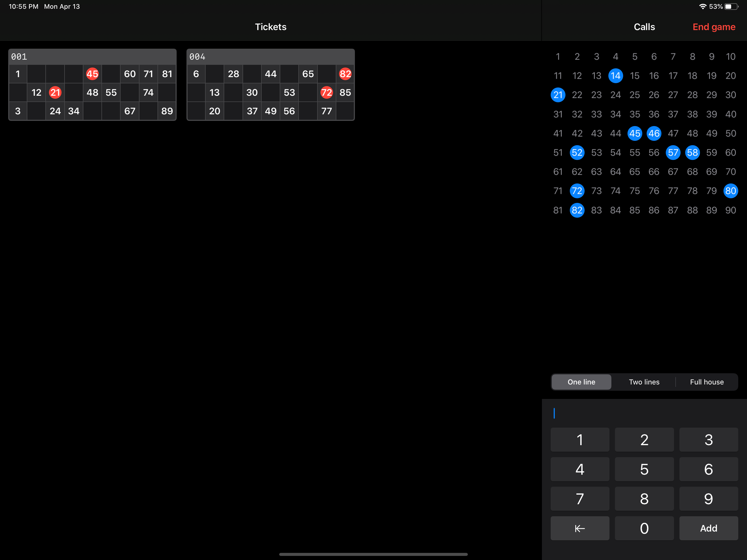This screenshot has width=747, height=560.
Task: Tap number 53 on ticket 004
Action: coord(289,92)
